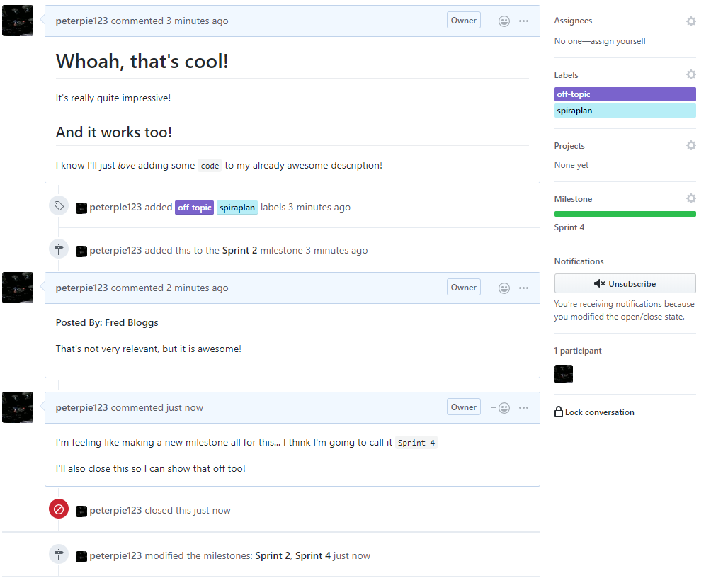
Task: Add reaction to the first comment
Action: pyautogui.click(x=501, y=21)
